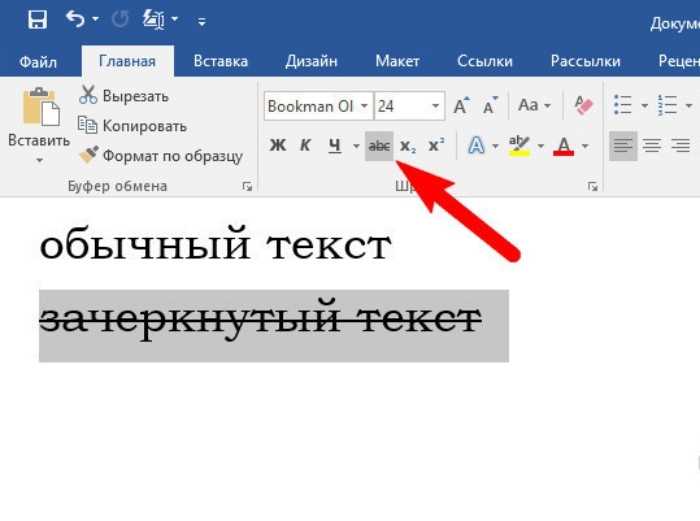Click the font size field showing 24
700x521 pixels.
point(401,106)
